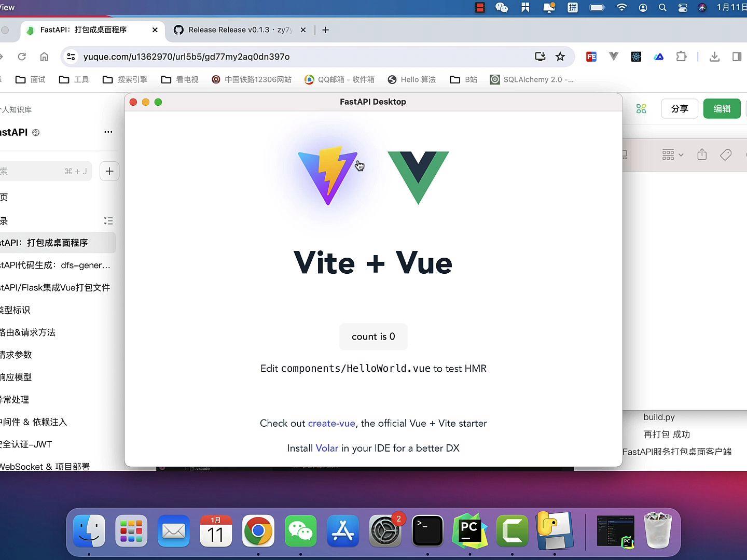Go to Chrome home page
This screenshot has height=560, width=747.
click(44, 57)
